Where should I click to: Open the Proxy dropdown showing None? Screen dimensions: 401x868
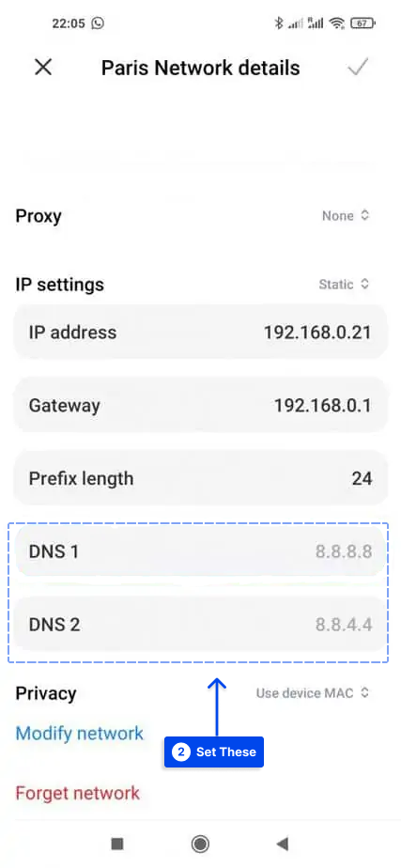(x=346, y=215)
